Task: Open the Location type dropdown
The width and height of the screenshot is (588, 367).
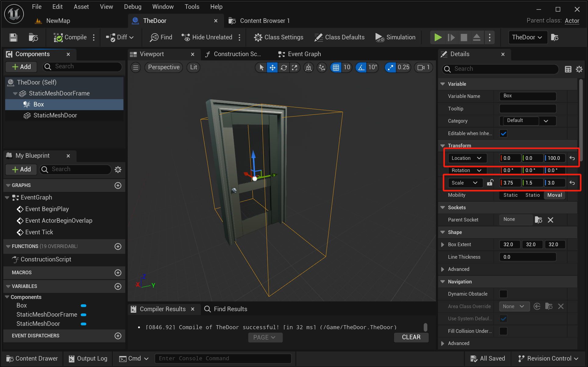Action: [467, 158]
